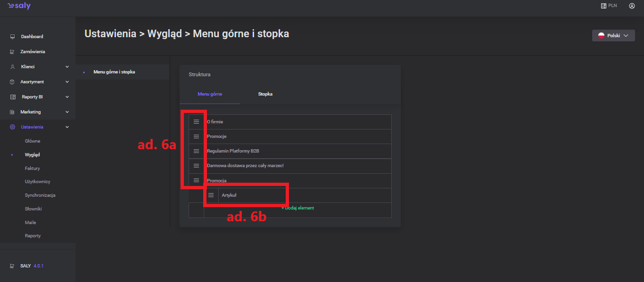
Task: Select the Menu górne tab
Action: tap(210, 94)
